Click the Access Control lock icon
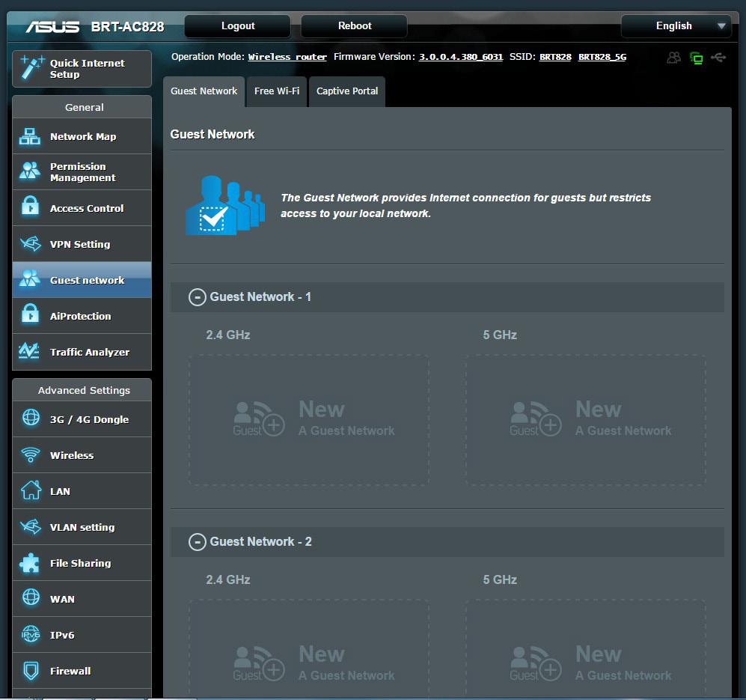Screen dimensions: 746x700 click(x=30, y=207)
